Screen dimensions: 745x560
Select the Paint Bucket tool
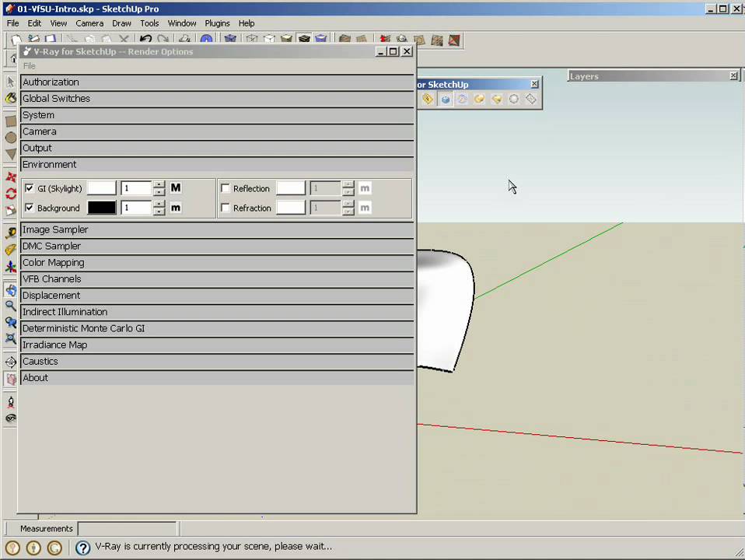10,99
